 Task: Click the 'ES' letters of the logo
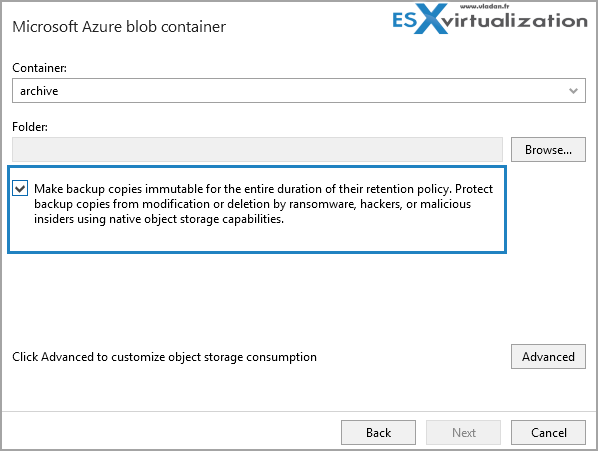(x=404, y=20)
